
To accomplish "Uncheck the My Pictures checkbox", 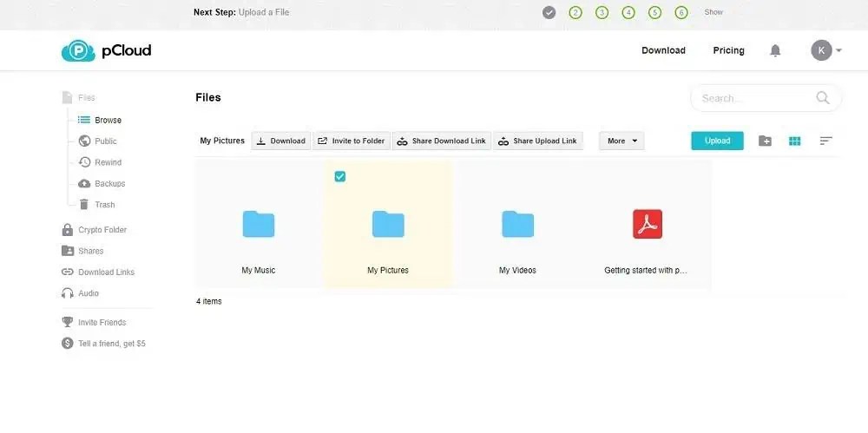I will [x=340, y=177].
